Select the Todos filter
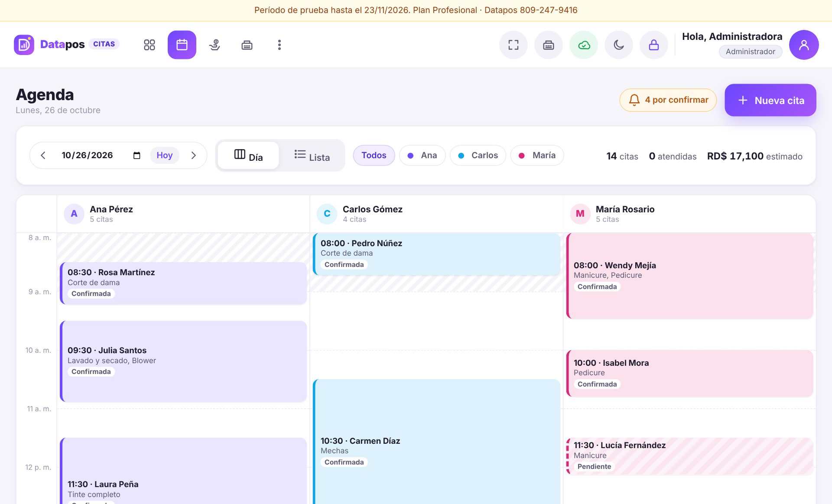Screen dimensions: 832x504 point(374,155)
